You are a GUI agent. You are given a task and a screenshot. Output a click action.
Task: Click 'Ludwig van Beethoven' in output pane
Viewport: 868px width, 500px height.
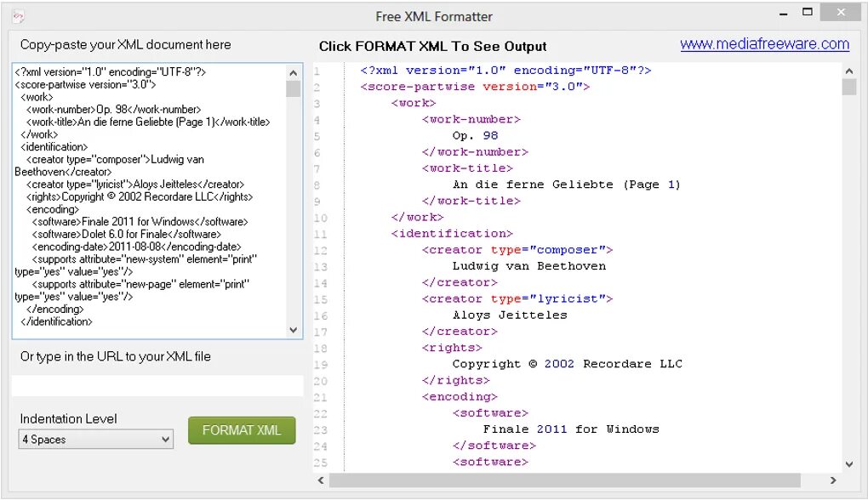pyautogui.click(x=529, y=266)
